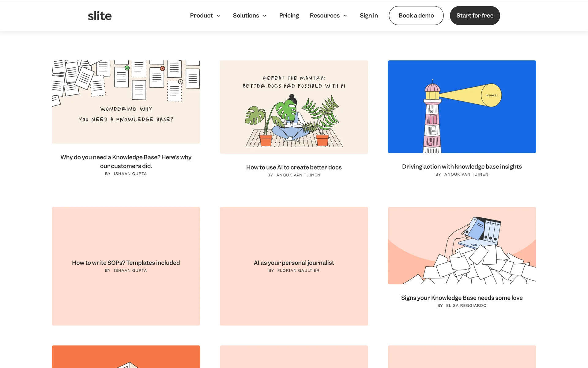588x368 pixels.
Task: Open the hand holding binders illustration
Action: click(462, 245)
